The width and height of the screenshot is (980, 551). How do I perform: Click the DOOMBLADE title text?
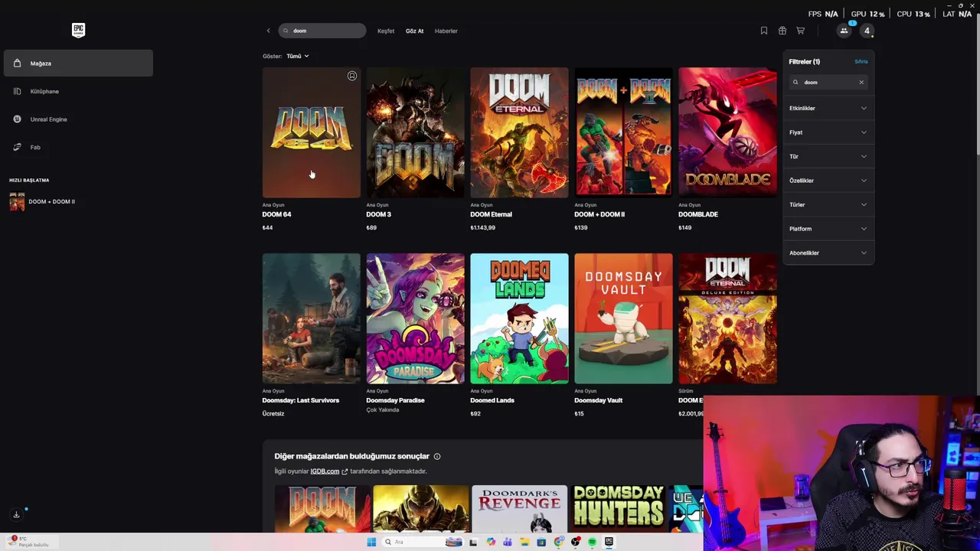(x=698, y=214)
